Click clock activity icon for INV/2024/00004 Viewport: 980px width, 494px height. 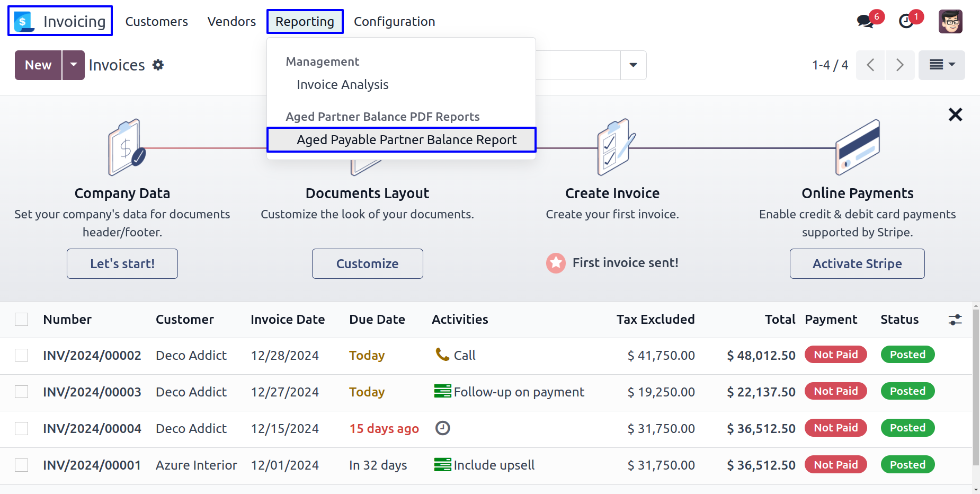point(442,428)
